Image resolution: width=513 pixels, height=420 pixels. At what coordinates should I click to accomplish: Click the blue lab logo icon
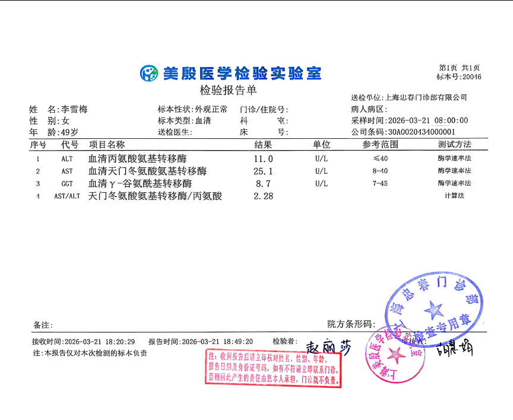[x=149, y=73]
